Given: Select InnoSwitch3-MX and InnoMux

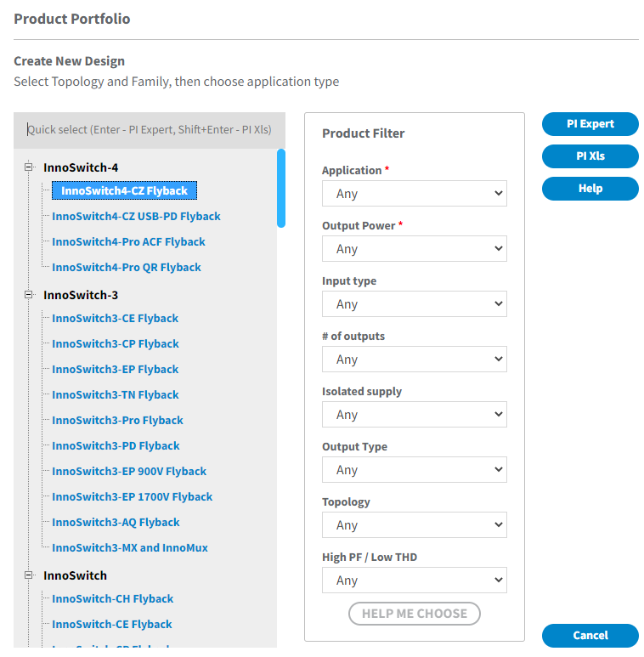Looking at the screenshot, I should (x=130, y=547).
